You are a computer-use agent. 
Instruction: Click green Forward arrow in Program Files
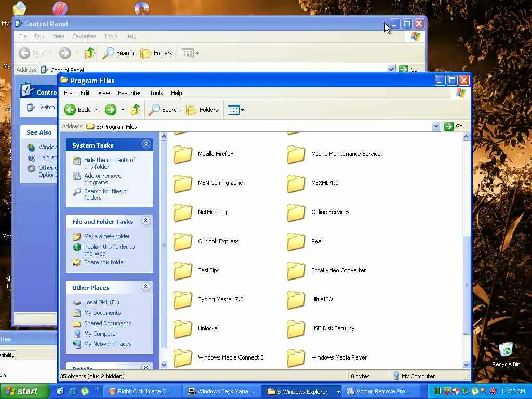point(111,110)
